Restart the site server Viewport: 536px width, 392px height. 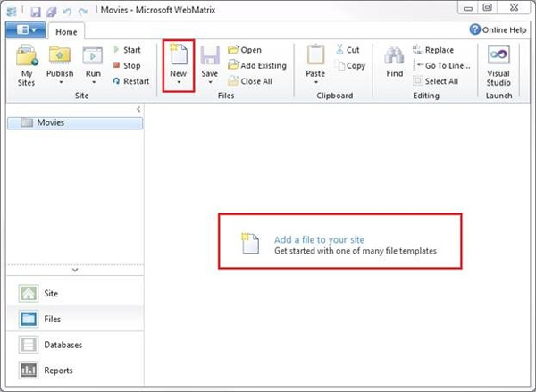click(131, 81)
